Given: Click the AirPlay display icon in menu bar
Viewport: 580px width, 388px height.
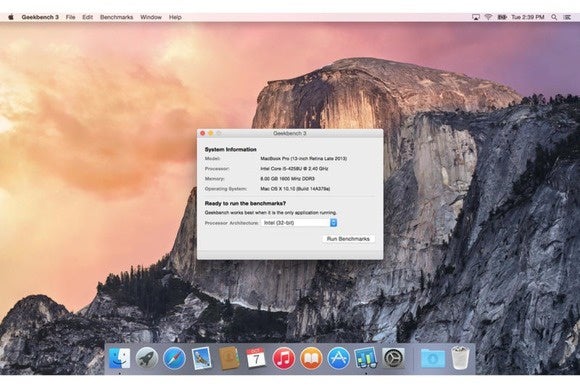Looking at the screenshot, I should (476, 17).
